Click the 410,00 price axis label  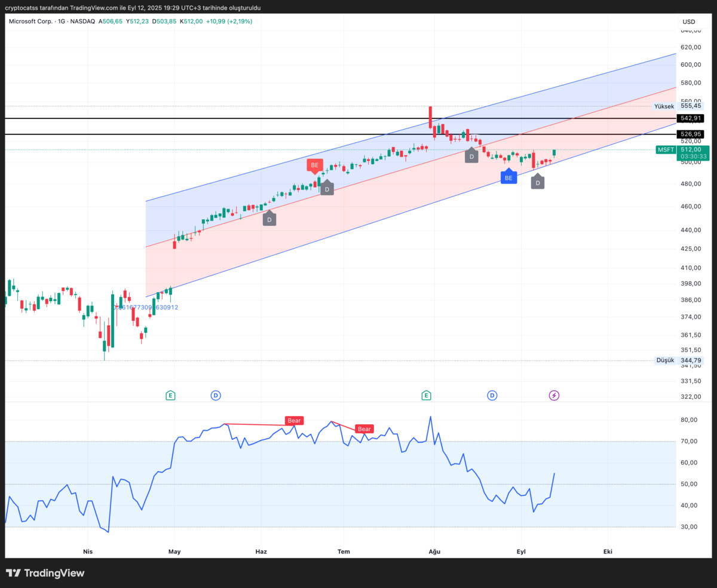[690, 267]
